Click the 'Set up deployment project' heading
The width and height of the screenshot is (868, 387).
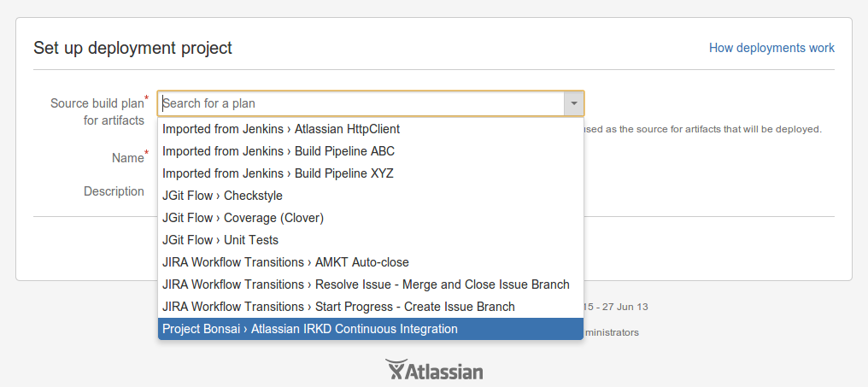132,48
